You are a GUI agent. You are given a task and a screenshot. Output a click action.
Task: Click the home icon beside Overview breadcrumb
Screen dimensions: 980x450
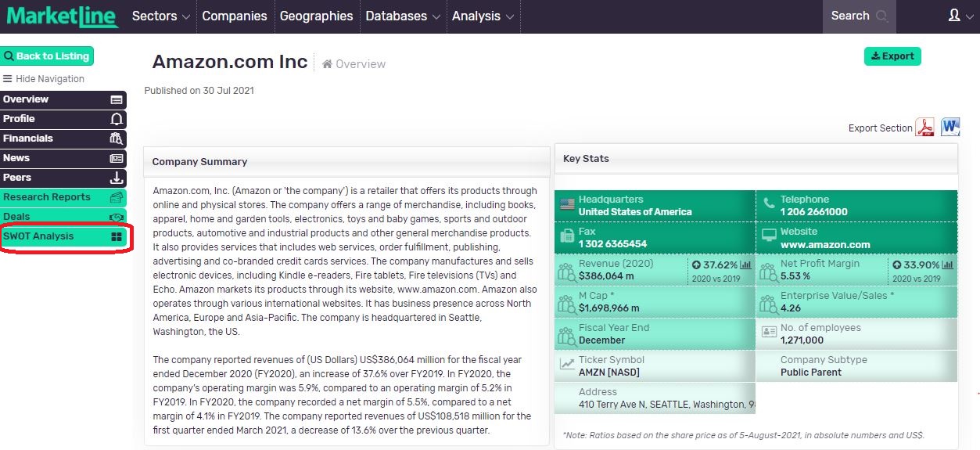(x=327, y=64)
